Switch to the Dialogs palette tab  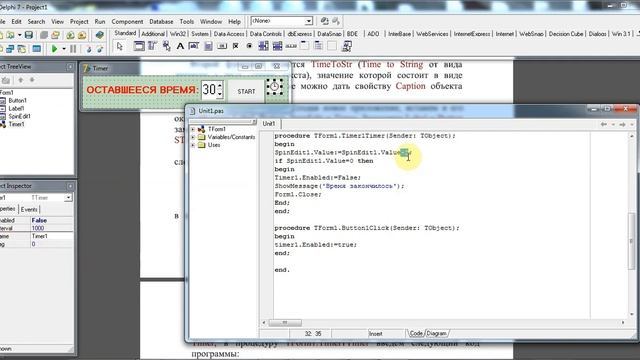598,34
